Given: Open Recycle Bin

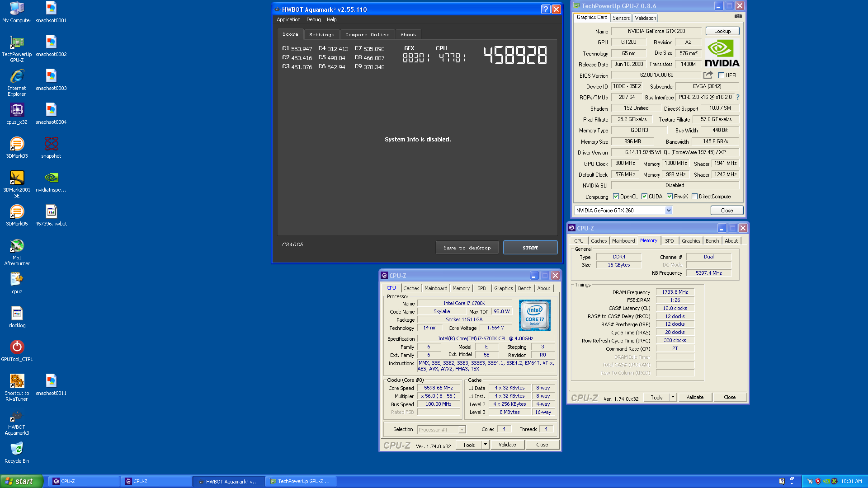Looking at the screenshot, I should pos(17,452).
